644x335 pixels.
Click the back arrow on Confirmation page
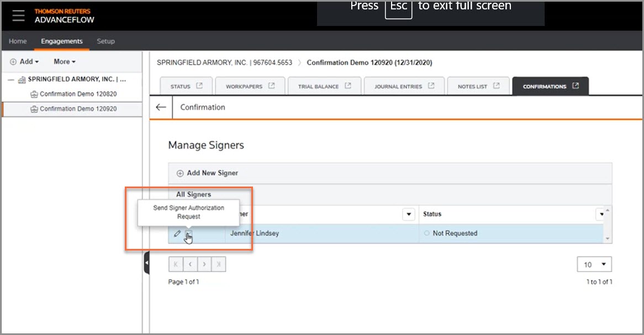160,107
